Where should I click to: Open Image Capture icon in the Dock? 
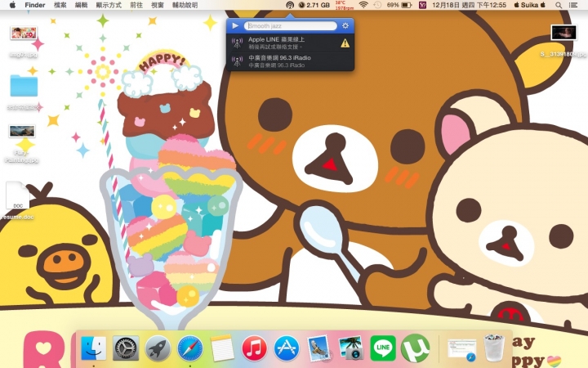coord(350,348)
